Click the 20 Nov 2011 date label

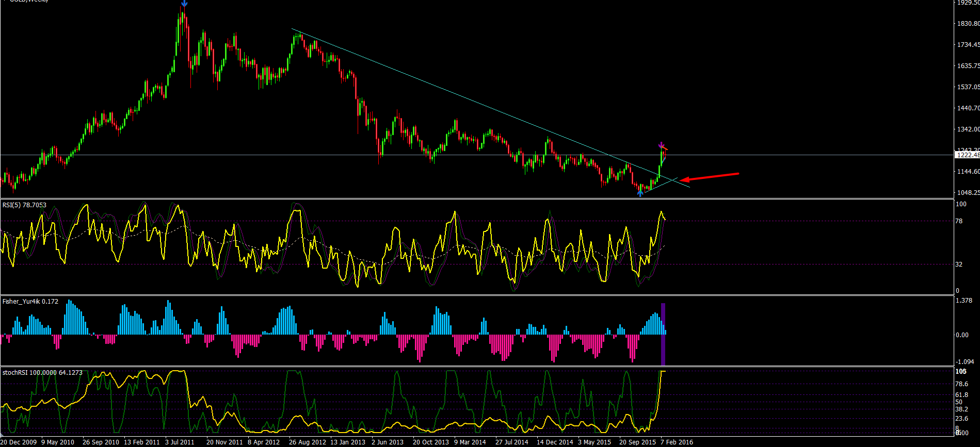224,442
